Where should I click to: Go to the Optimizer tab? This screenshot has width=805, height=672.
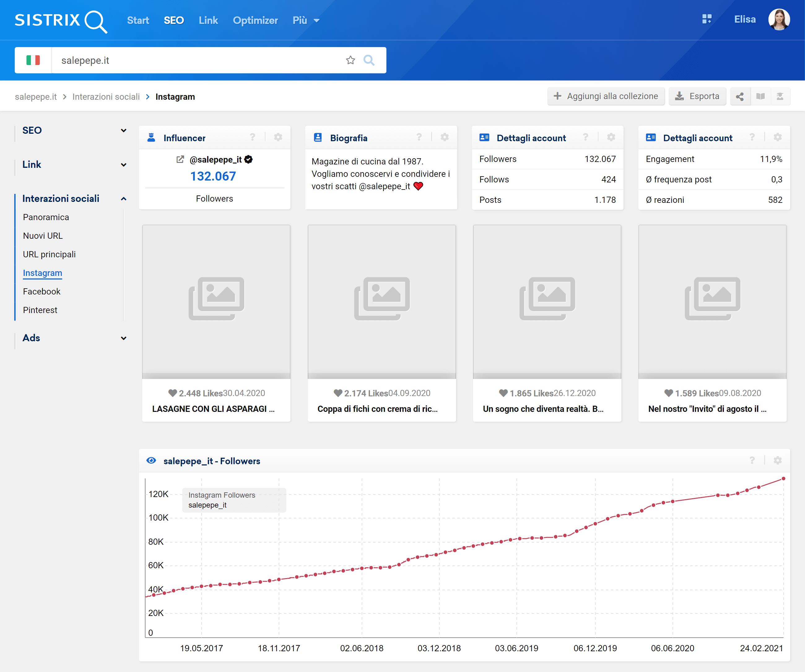point(255,20)
